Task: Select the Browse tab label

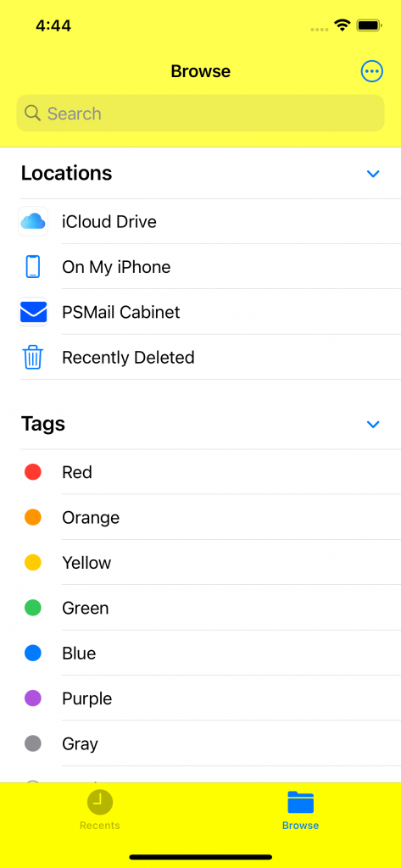Action: [x=301, y=826]
